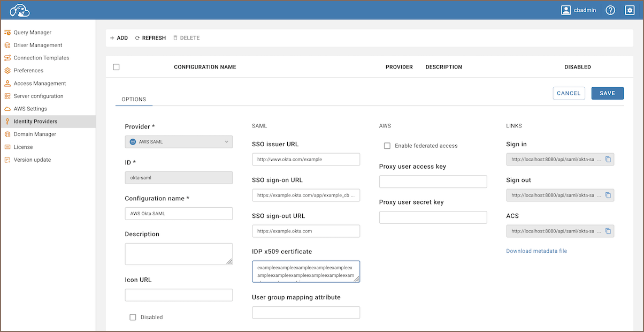Select the Options tab
Screen dimensions: 644x332
tap(134, 100)
